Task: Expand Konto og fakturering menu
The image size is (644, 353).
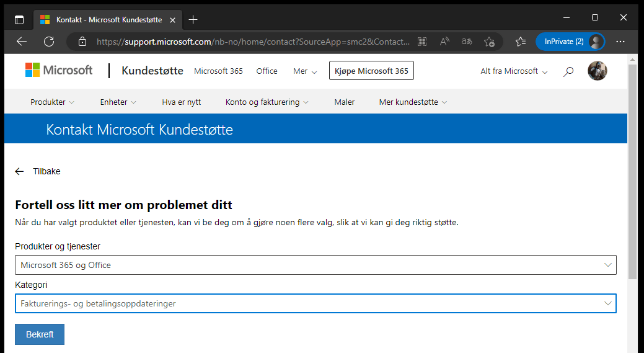Action: (267, 102)
